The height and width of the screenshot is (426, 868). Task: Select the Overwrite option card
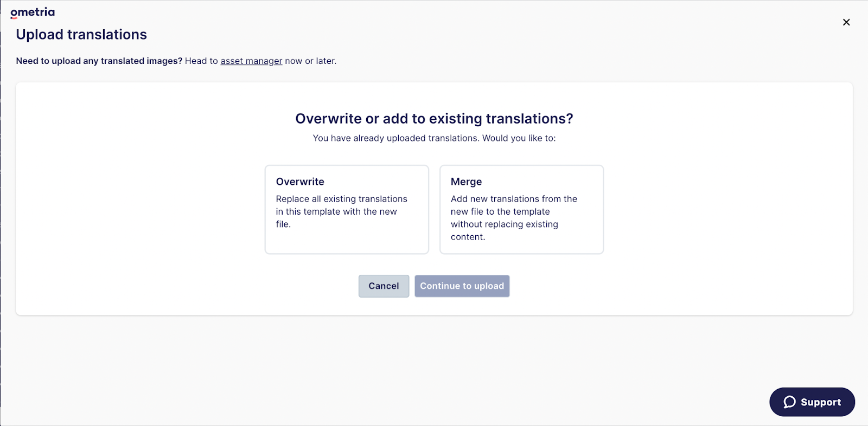point(347,209)
